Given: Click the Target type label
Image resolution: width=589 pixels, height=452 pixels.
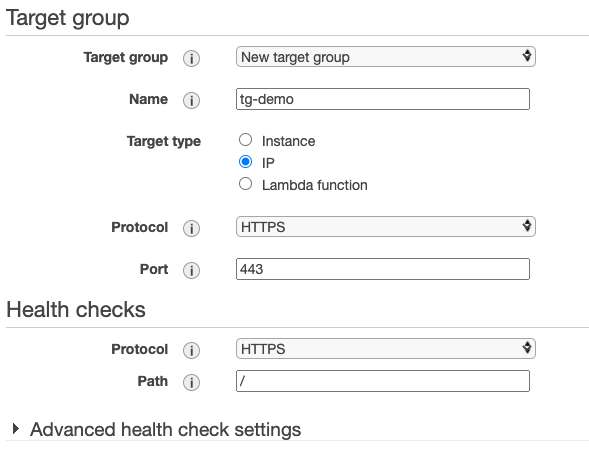Looking at the screenshot, I should [164, 142].
